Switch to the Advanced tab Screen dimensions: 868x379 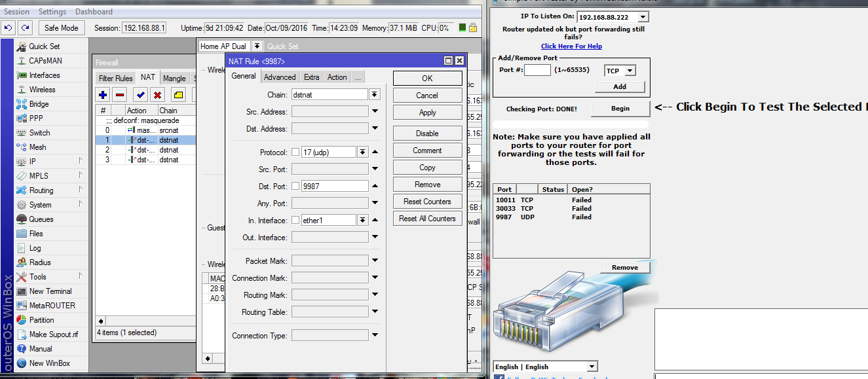click(x=280, y=77)
